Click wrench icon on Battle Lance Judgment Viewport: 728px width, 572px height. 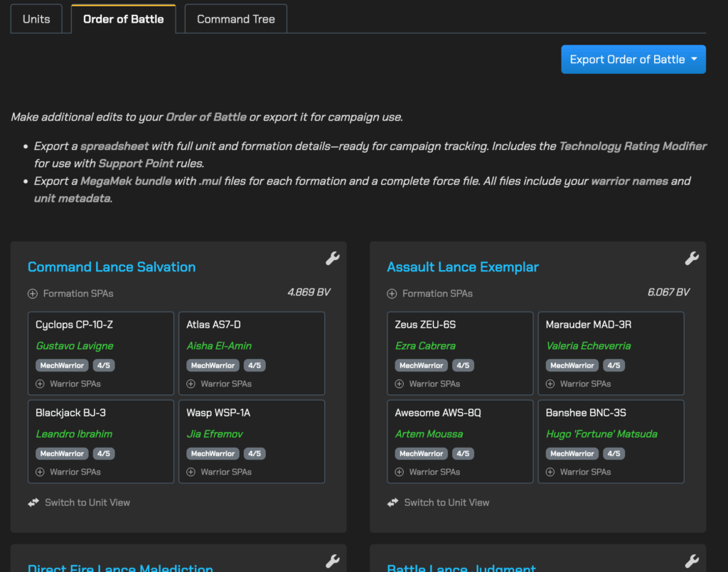click(691, 561)
